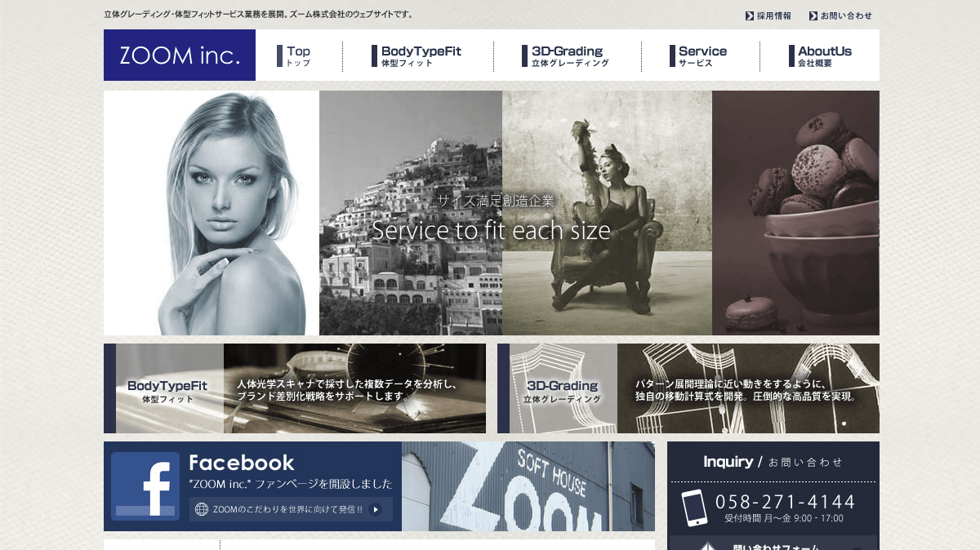Click the round play arrow after 発信!!
980x550 pixels.
(x=375, y=509)
